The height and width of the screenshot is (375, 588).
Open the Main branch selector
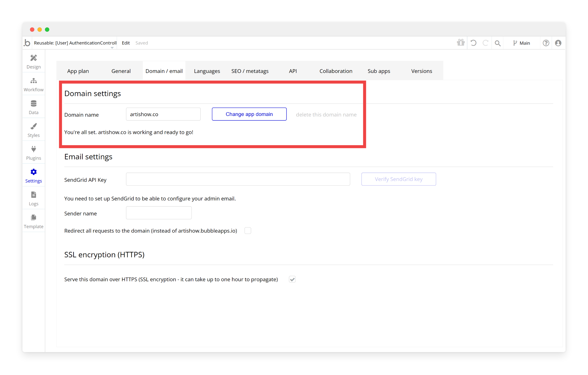coord(521,43)
